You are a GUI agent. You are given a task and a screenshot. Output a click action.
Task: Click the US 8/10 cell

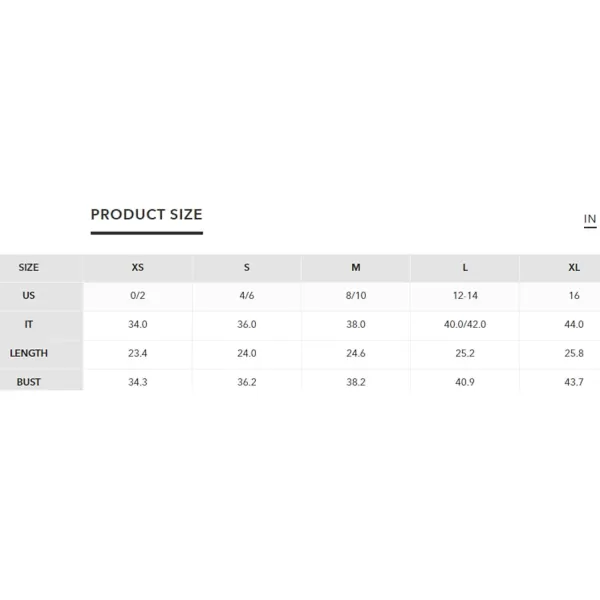click(356, 296)
